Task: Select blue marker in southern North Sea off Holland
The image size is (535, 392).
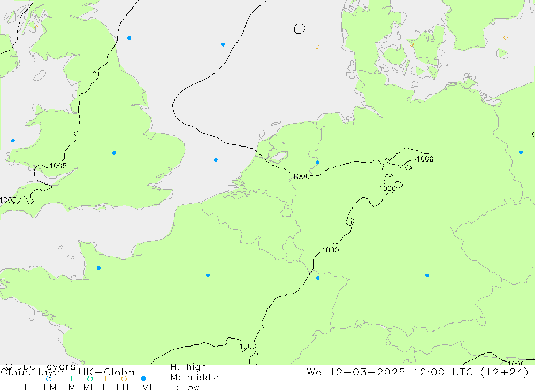Action: 216,160
